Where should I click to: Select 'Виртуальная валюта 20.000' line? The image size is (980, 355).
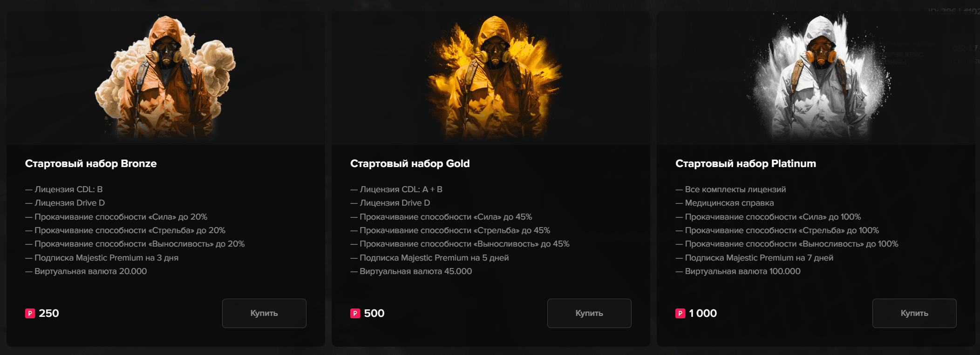[86, 271]
